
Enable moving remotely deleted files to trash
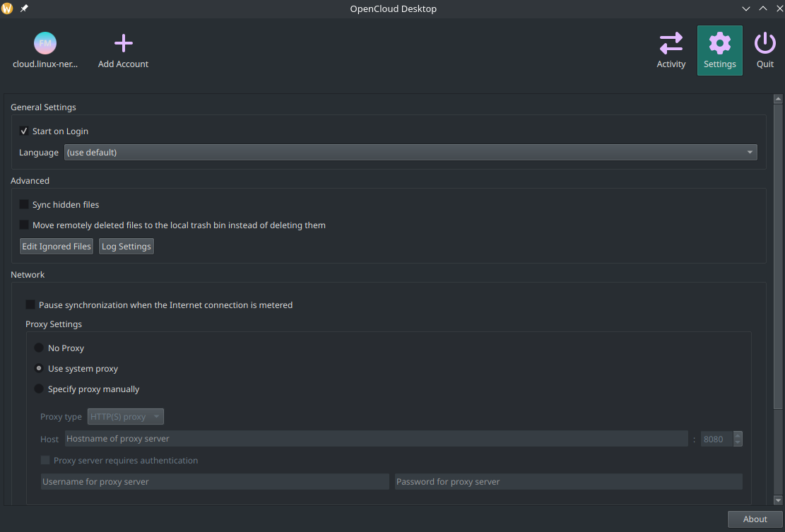23,225
